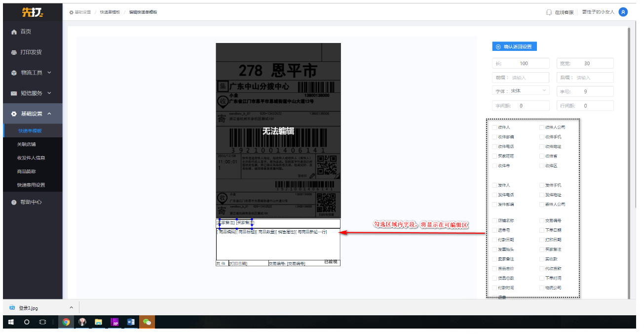Click the back-arrow icon on 确认返回设置

(x=498, y=46)
